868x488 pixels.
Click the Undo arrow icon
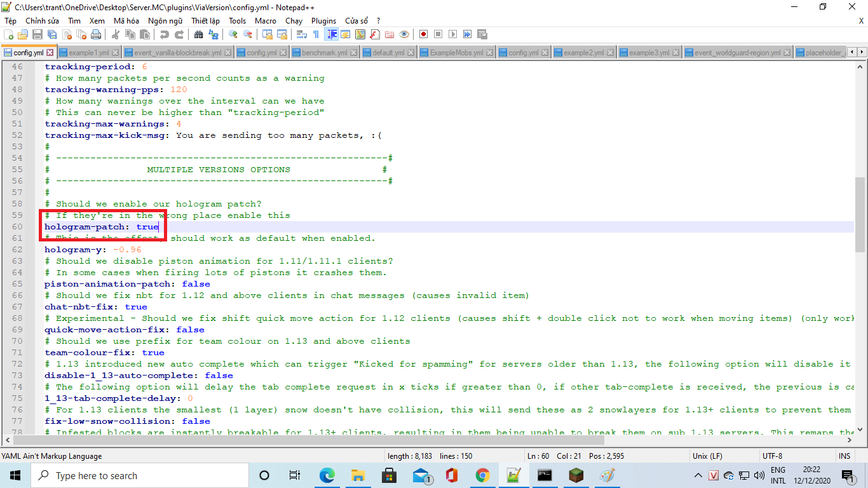(x=165, y=34)
